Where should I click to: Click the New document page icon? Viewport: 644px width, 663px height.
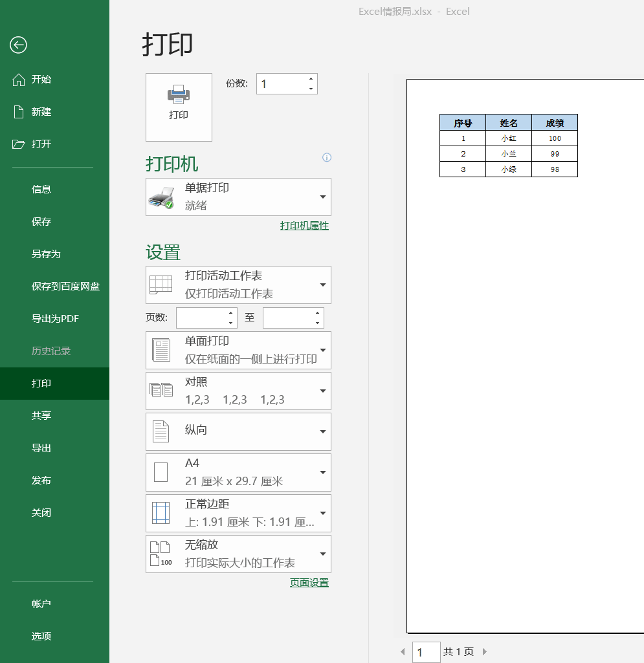click(x=19, y=111)
